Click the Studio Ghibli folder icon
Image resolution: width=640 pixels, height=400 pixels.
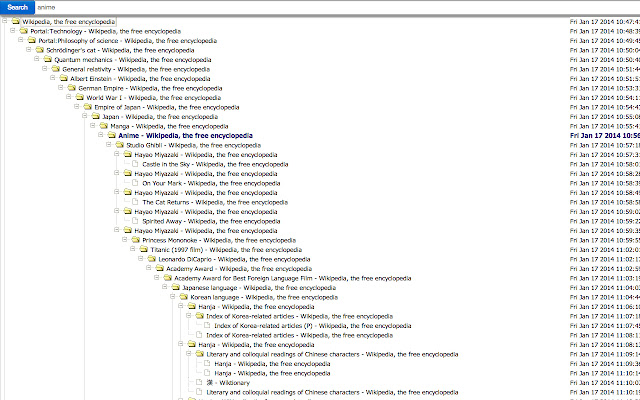(120, 145)
